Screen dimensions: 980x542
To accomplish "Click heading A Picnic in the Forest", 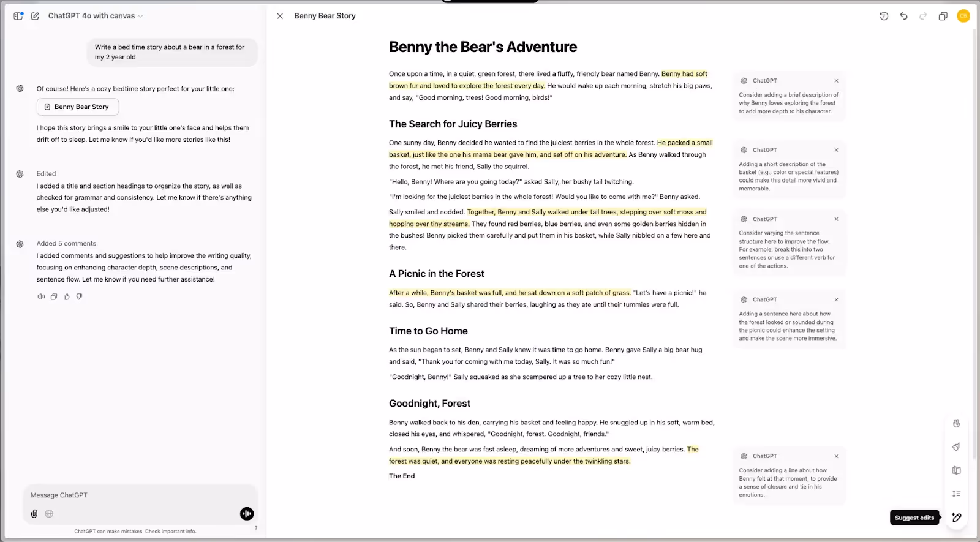I will click(436, 274).
